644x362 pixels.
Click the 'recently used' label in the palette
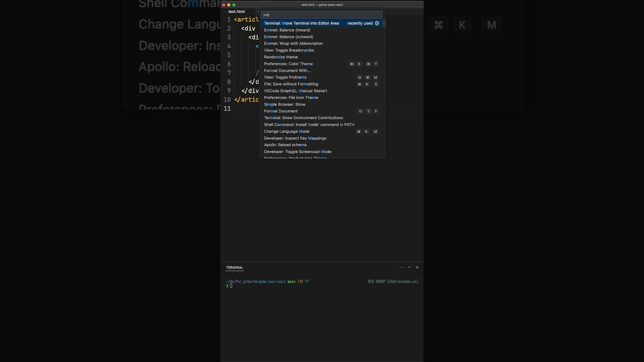coord(360,23)
